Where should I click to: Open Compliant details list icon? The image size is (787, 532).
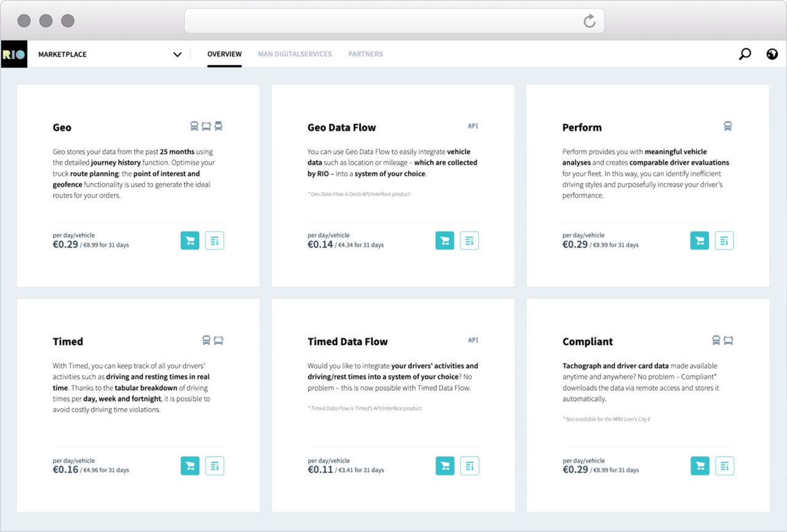724,466
